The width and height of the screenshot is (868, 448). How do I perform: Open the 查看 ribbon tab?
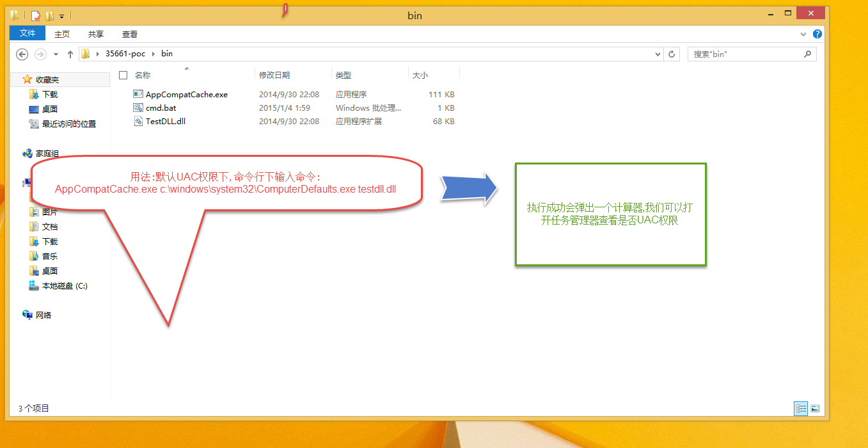(130, 34)
